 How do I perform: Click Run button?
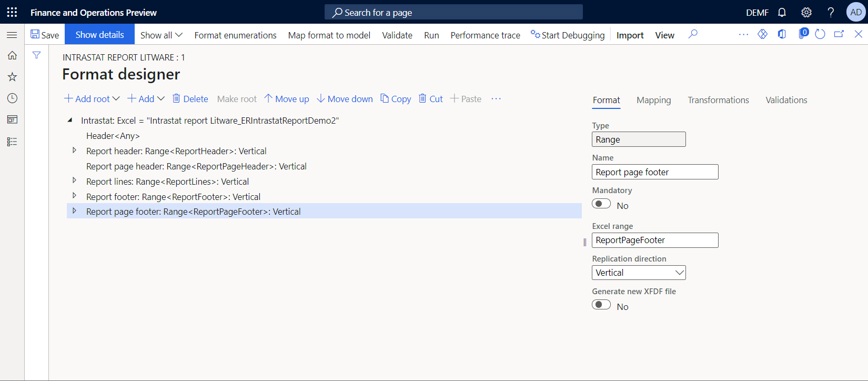point(431,35)
